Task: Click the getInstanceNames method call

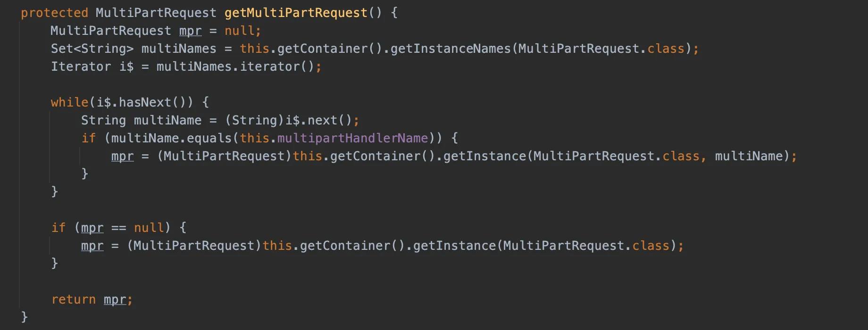Action: coord(451,49)
